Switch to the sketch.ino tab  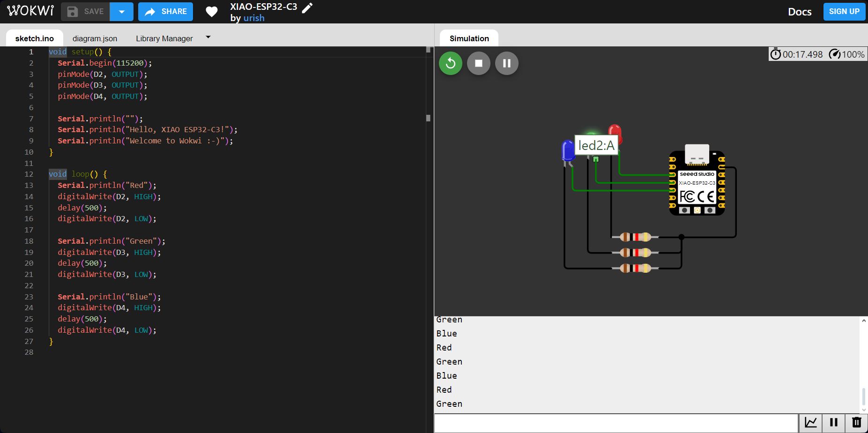pos(35,38)
